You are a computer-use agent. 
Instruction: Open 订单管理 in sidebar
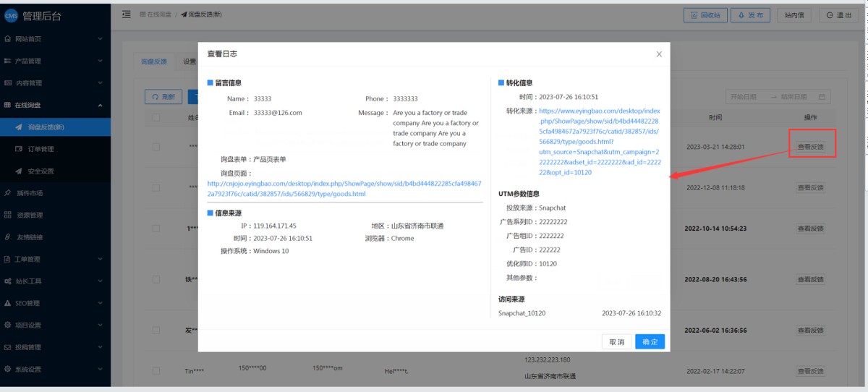pyautogui.click(x=45, y=149)
